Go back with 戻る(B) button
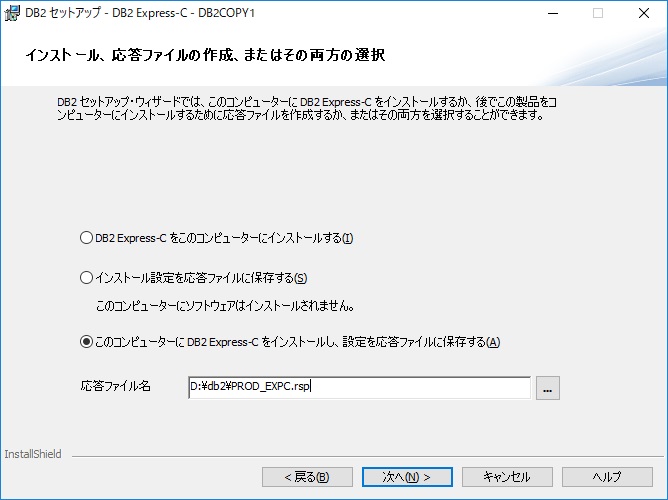The height and width of the screenshot is (500, 668). [x=307, y=477]
